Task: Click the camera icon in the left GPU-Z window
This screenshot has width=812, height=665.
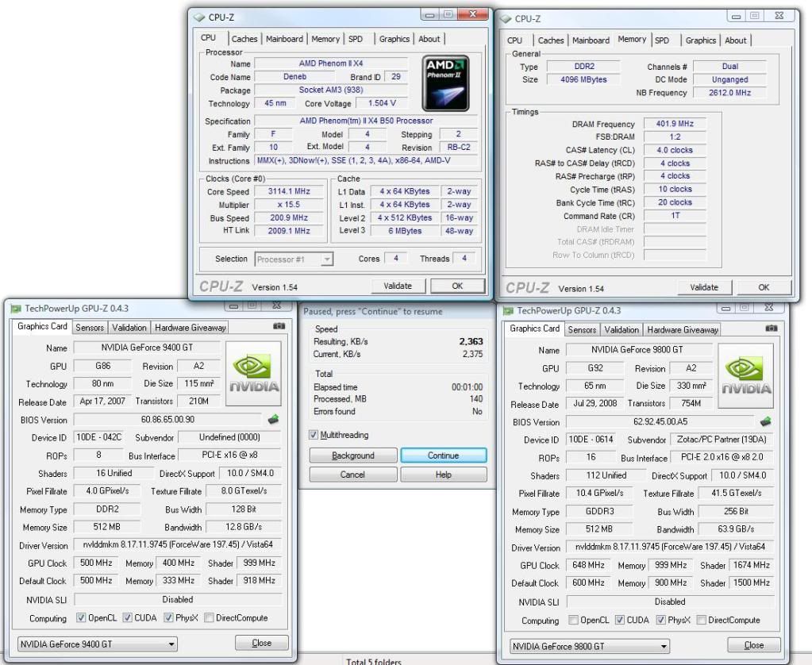Action: pos(279,326)
